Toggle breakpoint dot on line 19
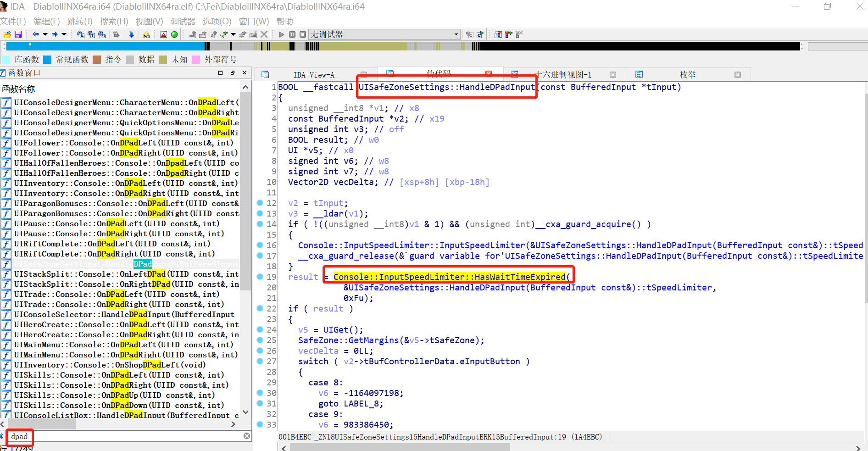 260,277
